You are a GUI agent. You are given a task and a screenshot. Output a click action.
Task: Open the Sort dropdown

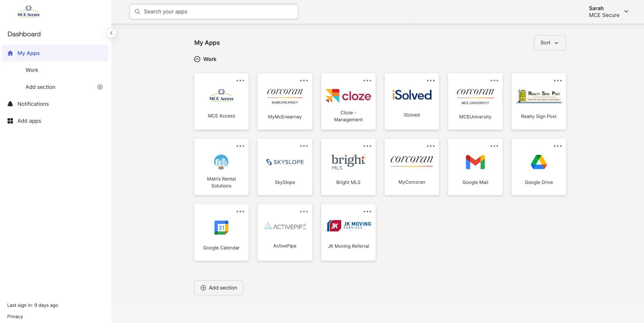coord(550,43)
